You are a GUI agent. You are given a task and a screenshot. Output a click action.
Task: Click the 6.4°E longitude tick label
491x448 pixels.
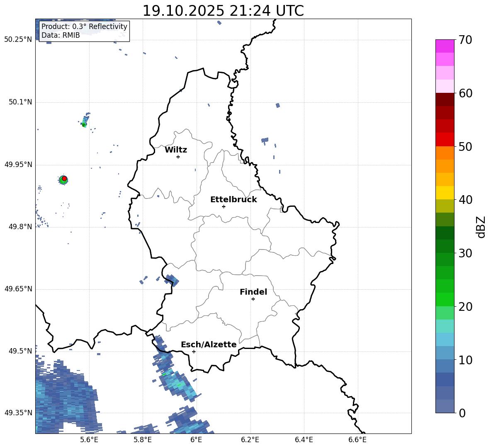pos(304,440)
